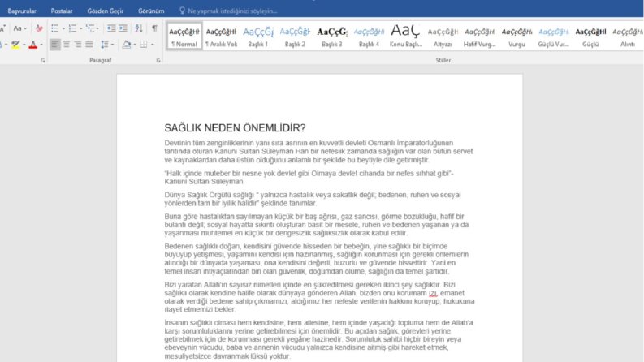Open the font group dialog launcher
The width and height of the screenshot is (644, 362).
click(x=43, y=61)
